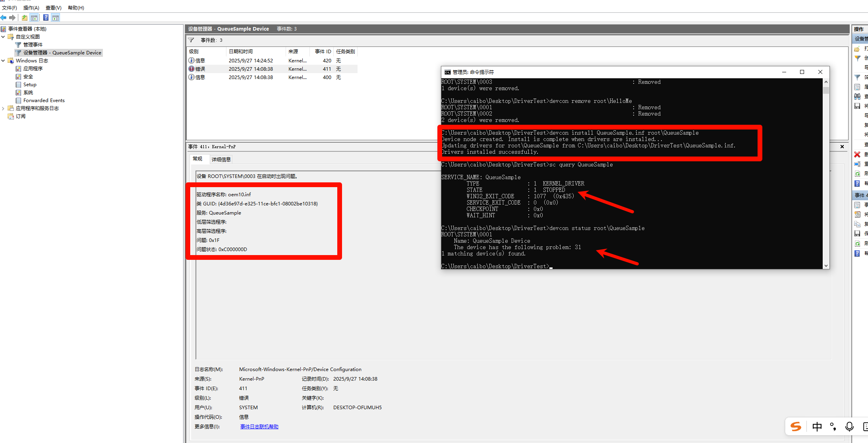The height and width of the screenshot is (443, 868).
Task: Open the 事件日志联机帮助 link
Action: (259, 426)
